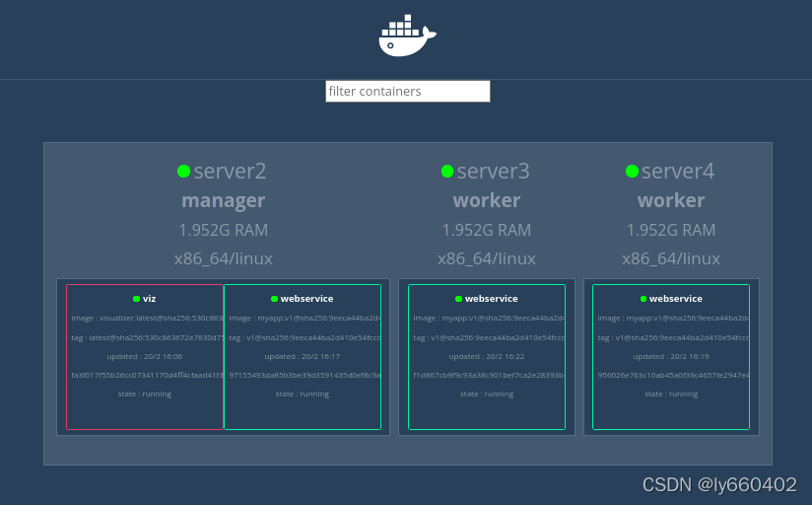Click x86_64/linux under server4

click(x=671, y=258)
